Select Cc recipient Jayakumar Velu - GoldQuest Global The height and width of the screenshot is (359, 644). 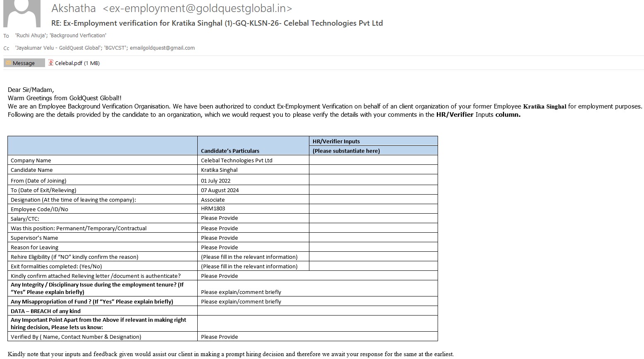pyautogui.click(x=57, y=48)
